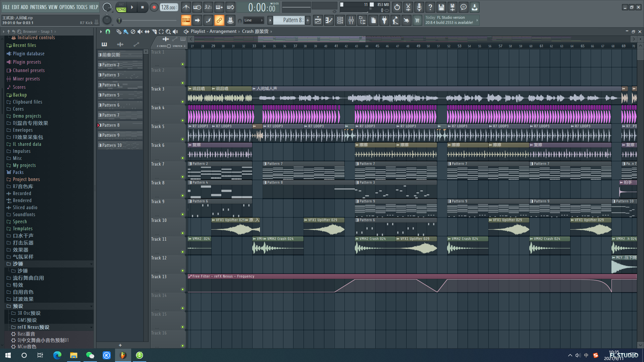
Task: Mute Track 4 with its green dot
Action: pyautogui.click(x=182, y=120)
